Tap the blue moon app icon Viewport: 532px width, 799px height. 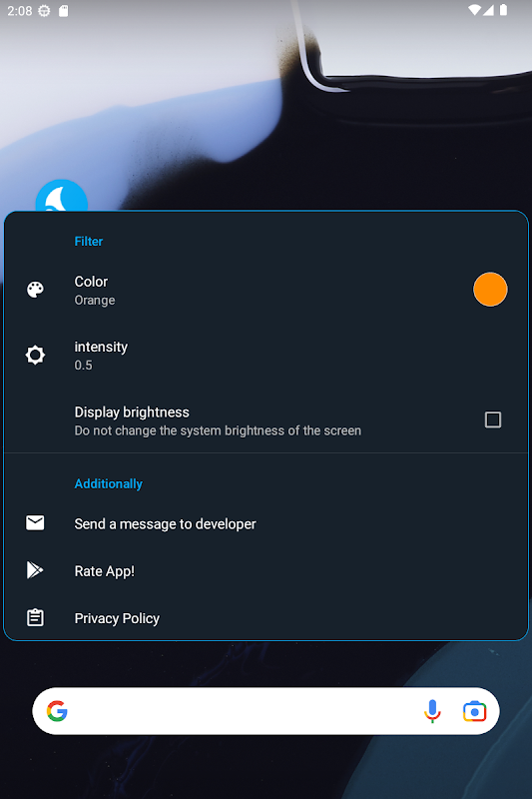point(62,196)
